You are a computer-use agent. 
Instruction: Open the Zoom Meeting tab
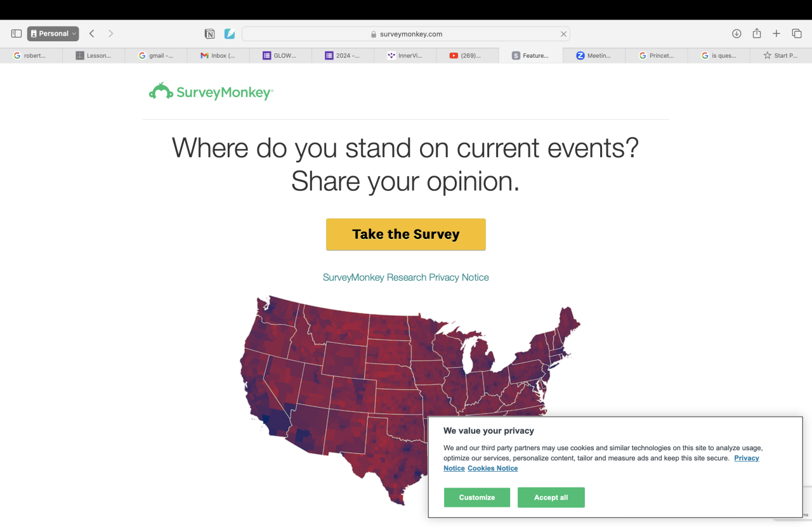tap(594, 56)
